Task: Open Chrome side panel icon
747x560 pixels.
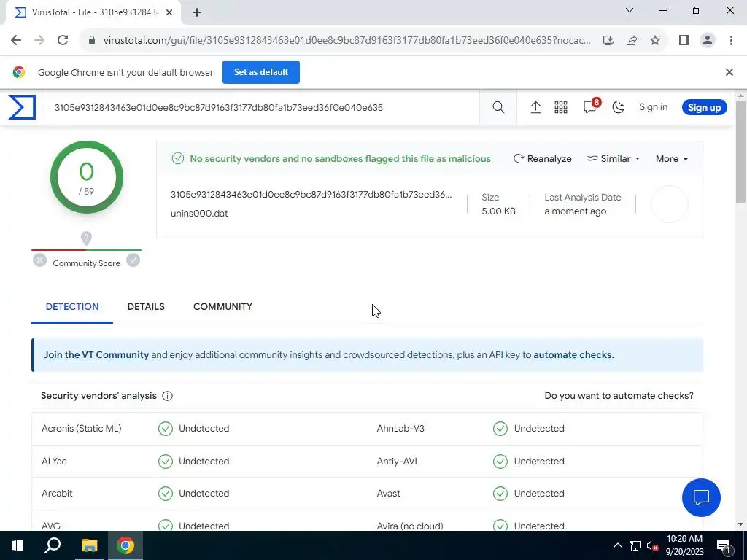Action: pos(684,41)
